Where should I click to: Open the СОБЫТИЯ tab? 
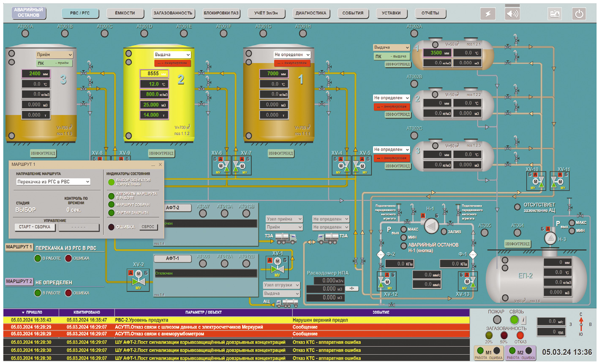(x=353, y=13)
